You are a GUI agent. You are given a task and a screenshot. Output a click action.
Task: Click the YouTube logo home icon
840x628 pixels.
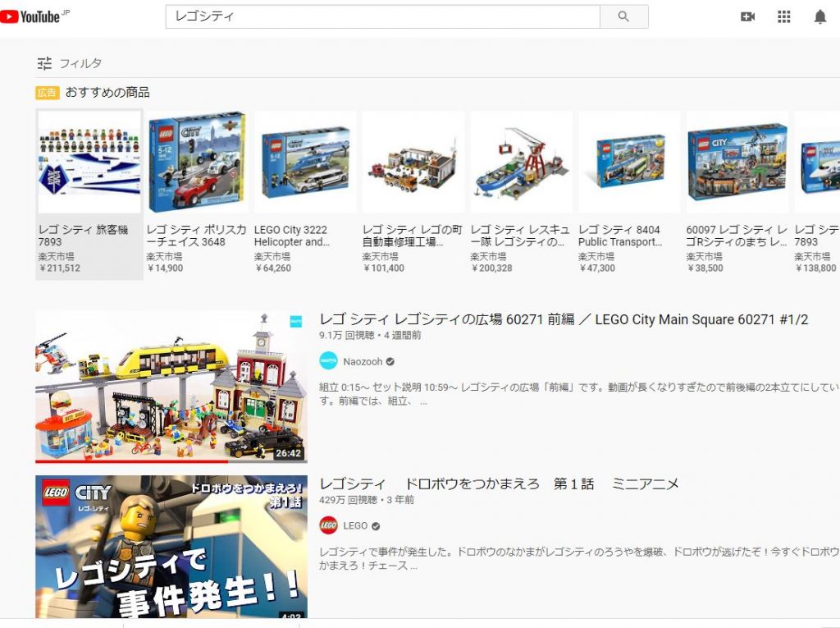coord(30,16)
